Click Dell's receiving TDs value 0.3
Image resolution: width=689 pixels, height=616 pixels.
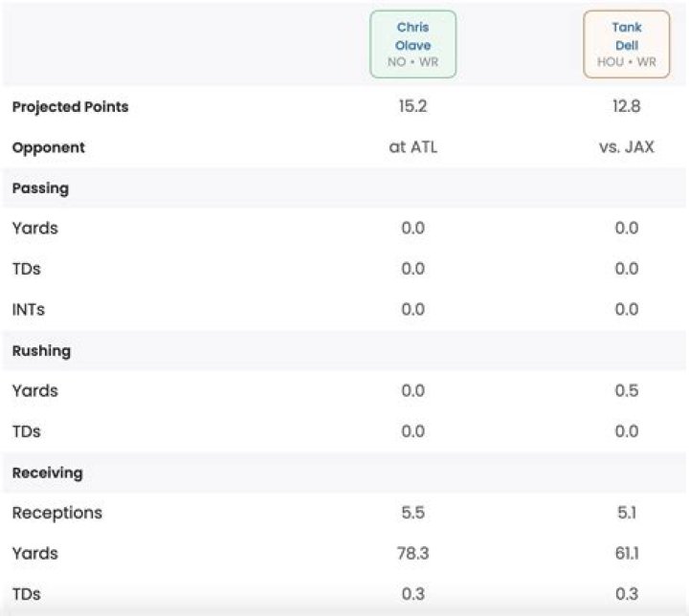[627, 594]
